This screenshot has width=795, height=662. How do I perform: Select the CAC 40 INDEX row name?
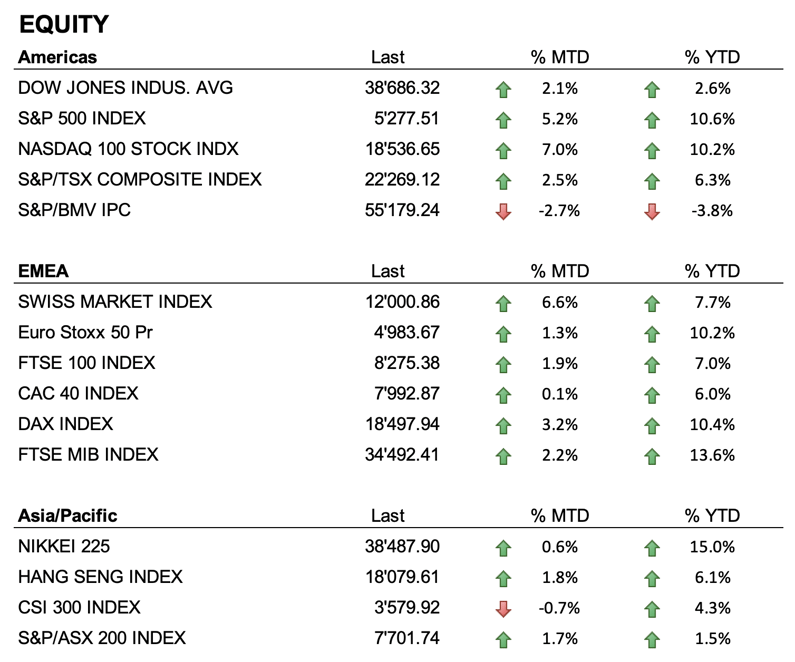pos(78,393)
